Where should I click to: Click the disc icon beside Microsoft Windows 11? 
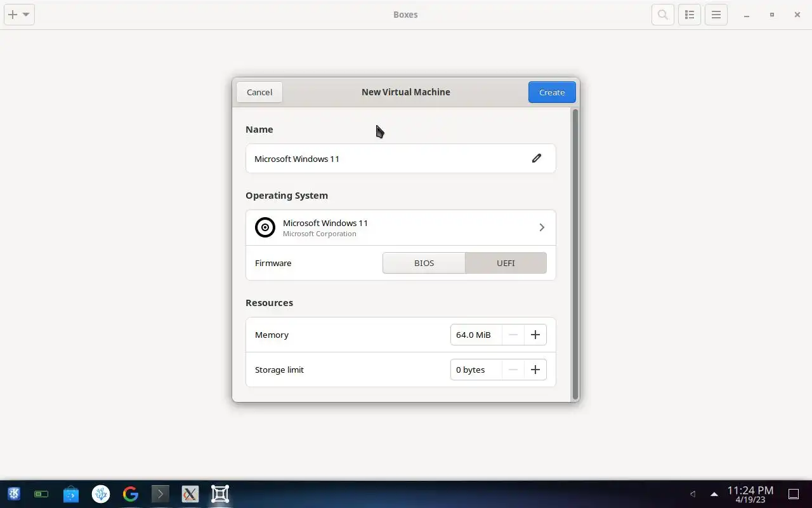tap(265, 227)
